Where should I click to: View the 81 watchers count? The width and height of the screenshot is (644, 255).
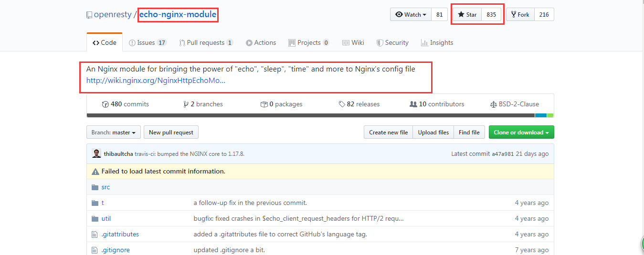pos(439,15)
